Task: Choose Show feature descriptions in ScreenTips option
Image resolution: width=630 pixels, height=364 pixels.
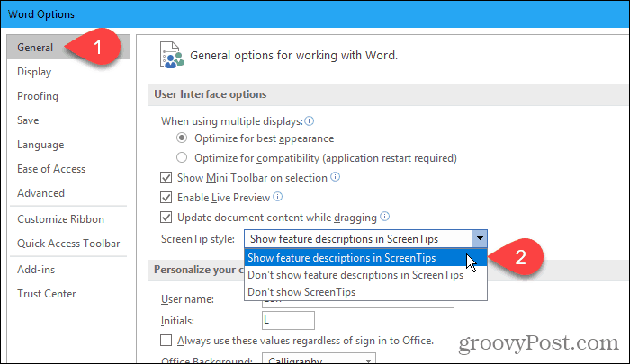Action: [365, 258]
